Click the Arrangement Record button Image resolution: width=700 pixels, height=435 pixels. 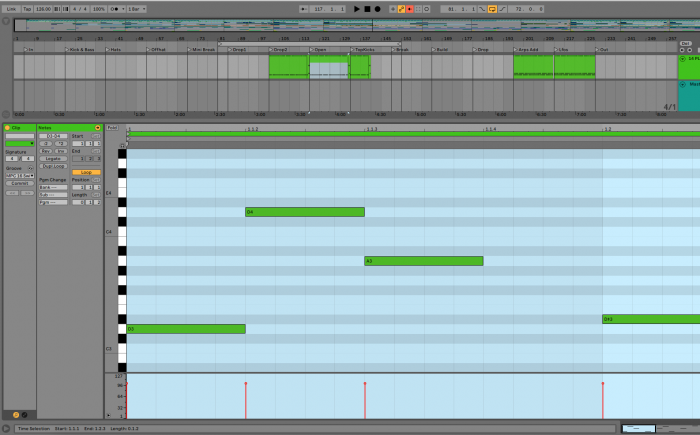tap(378, 9)
